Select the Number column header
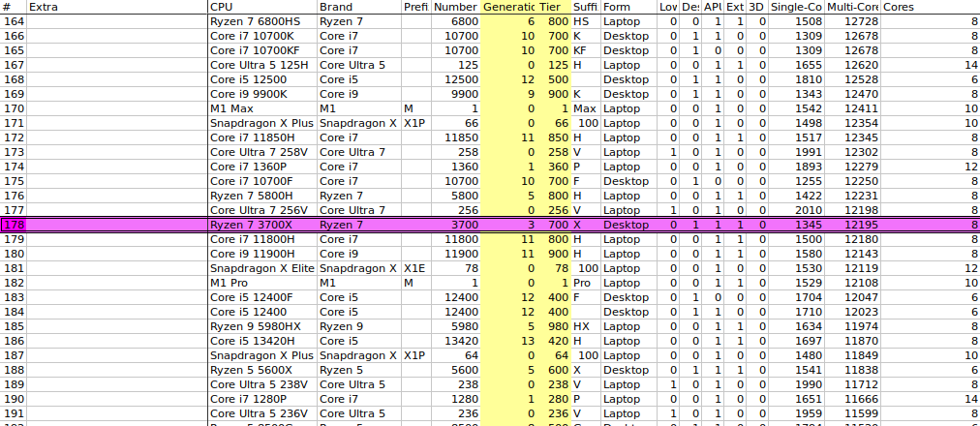This screenshot has height=426, width=980. click(456, 7)
